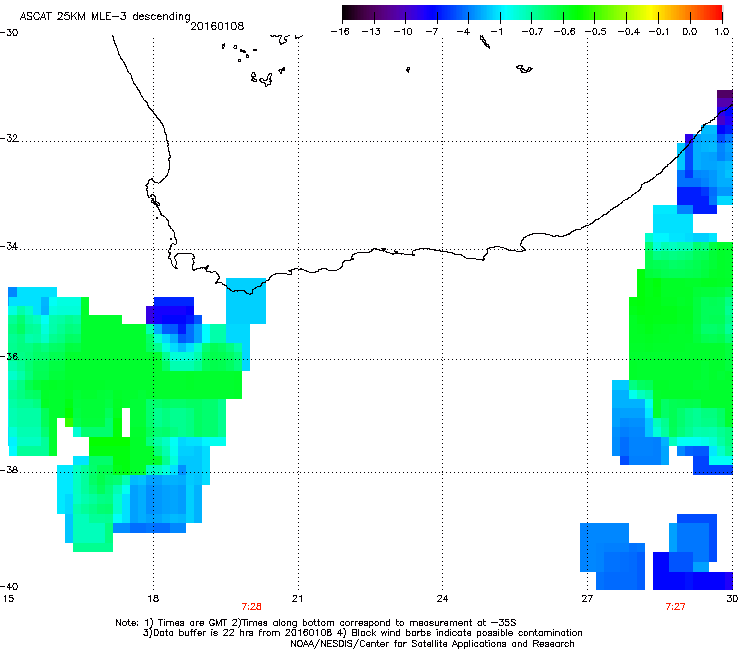The width and height of the screenshot is (740, 650).
Task: Click the "1.0" color scale label
Action: pos(721,32)
